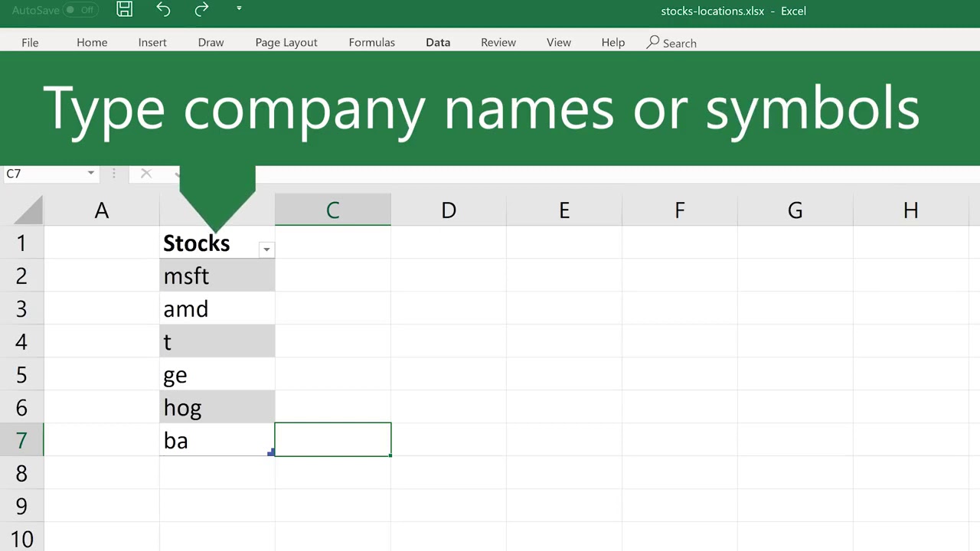Open the Page Layout tab
This screenshot has width=980, height=551.
coord(286,42)
